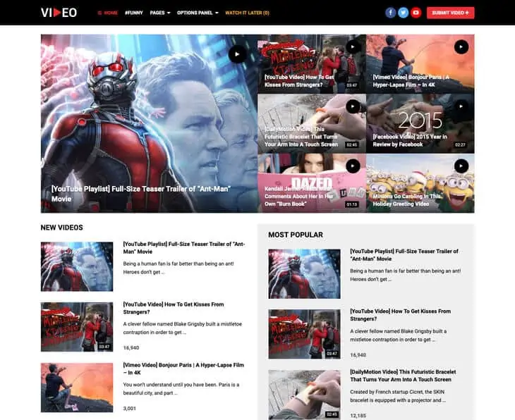
Task: Open Futuristic Bracelet title in Most Popular
Action: coord(403,376)
